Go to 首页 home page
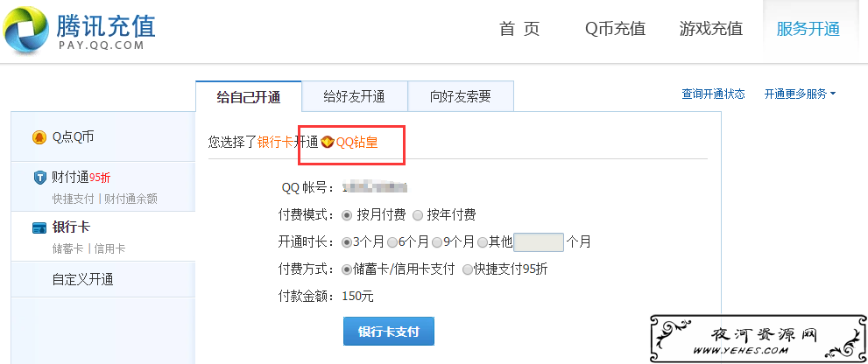 (519, 29)
